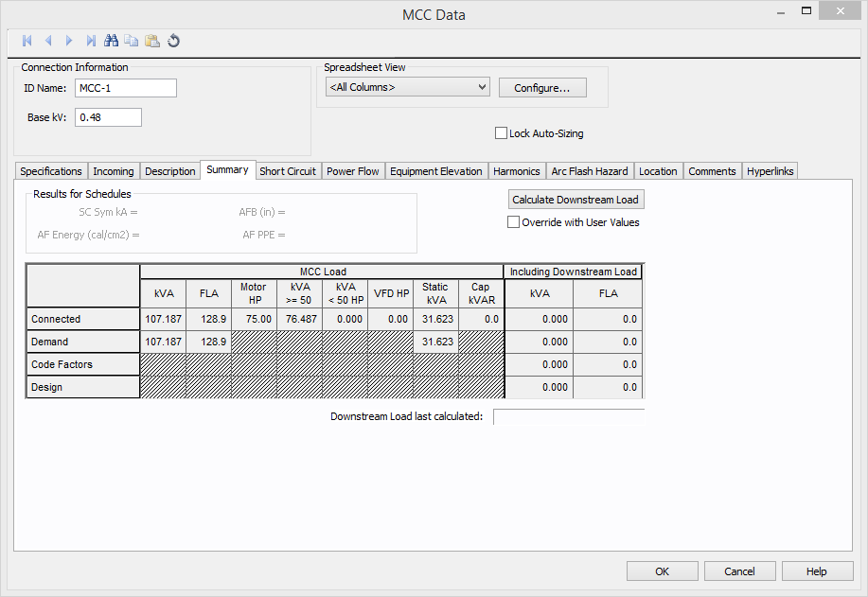Open the Arc Flash Hazard tab

click(x=589, y=171)
